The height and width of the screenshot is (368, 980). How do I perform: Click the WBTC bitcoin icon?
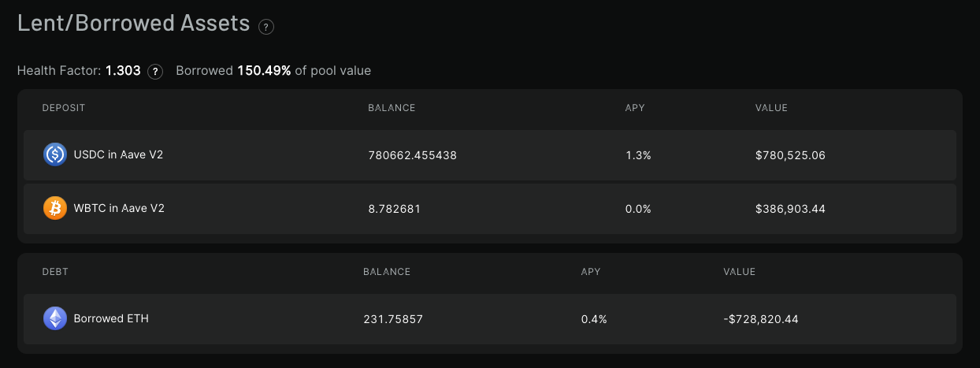click(x=55, y=208)
